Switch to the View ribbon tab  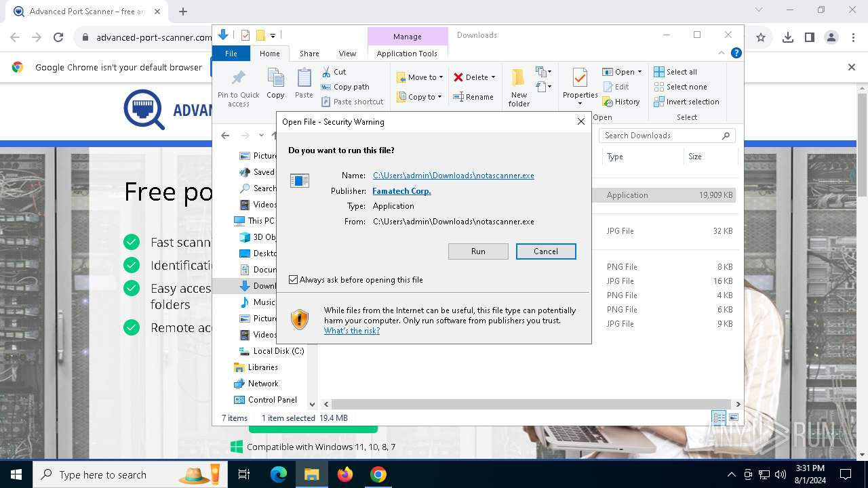pos(347,54)
